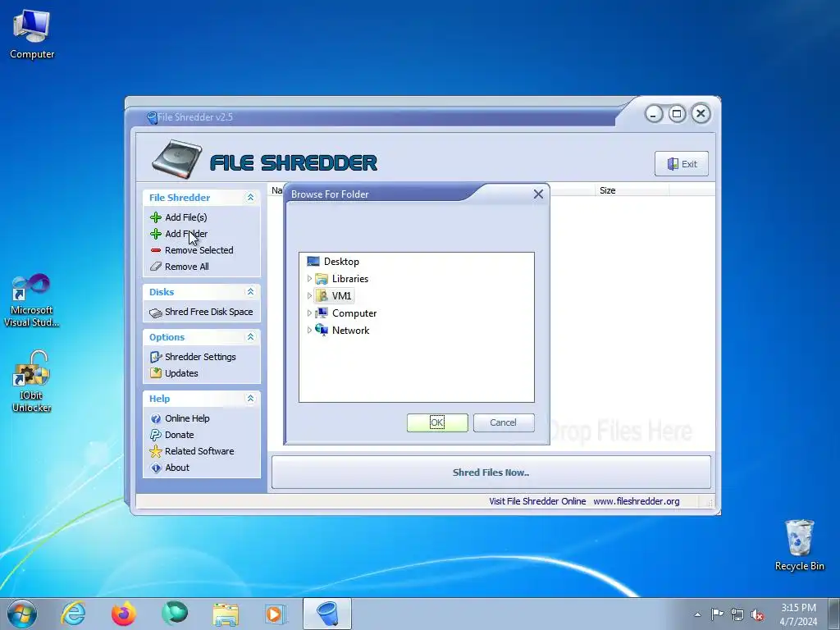The width and height of the screenshot is (840, 630).
Task: Open the media player taskbar icon
Action: (x=276, y=614)
